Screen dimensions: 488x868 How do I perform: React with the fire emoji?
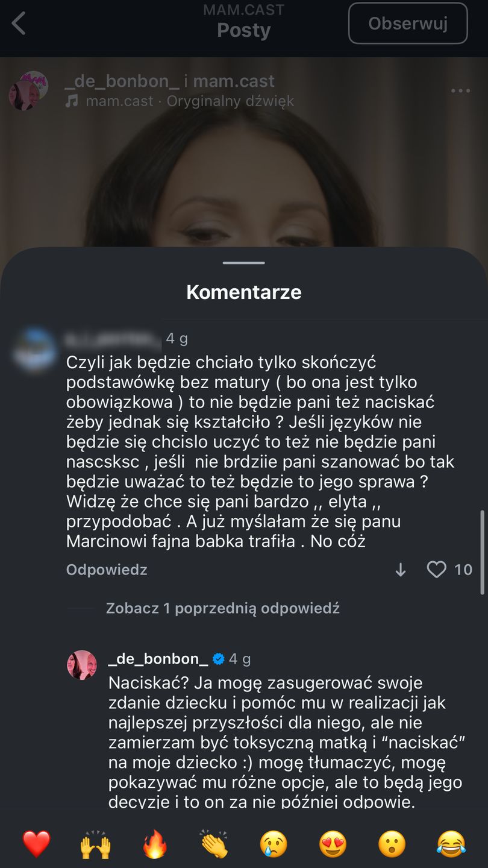155,844
